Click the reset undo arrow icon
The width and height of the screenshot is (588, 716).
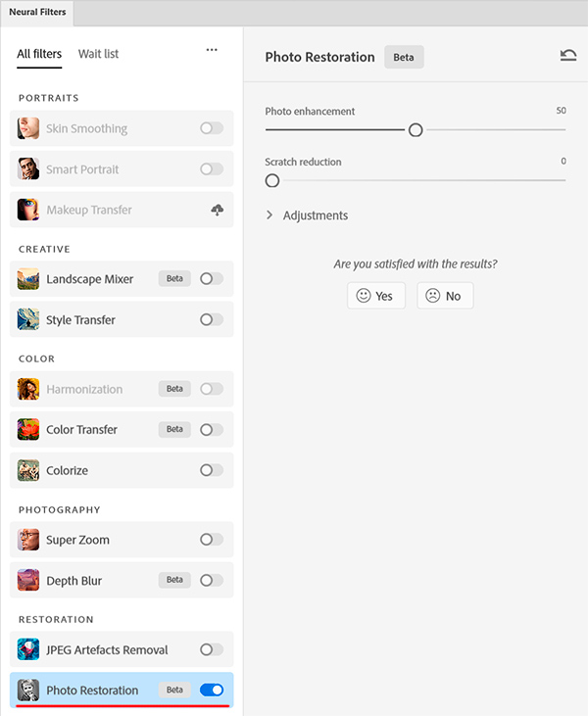[x=568, y=56]
